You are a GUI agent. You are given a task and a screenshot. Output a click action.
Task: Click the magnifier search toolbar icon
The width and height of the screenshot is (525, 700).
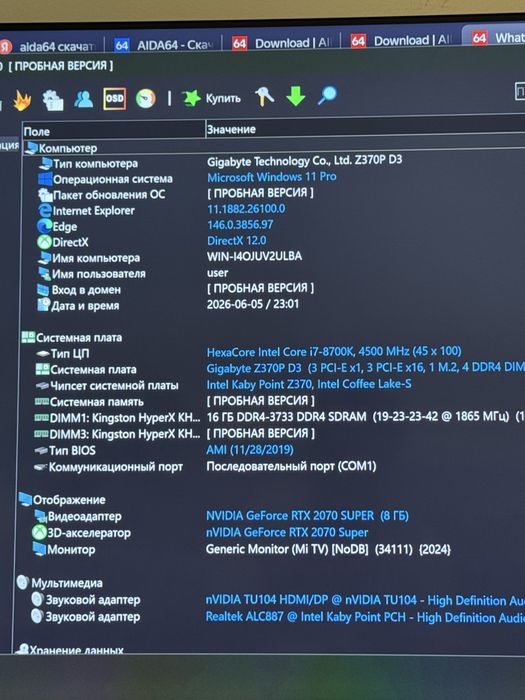[x=327, y=96]
